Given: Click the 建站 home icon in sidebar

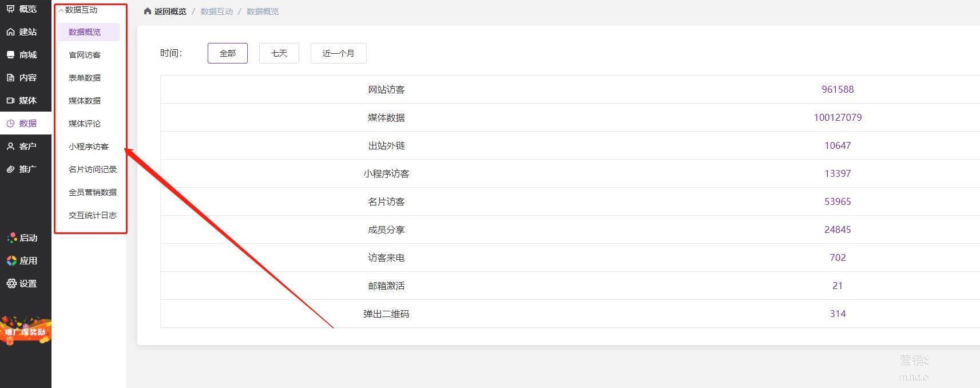Looking at the screenshot, I should point(11,32).
